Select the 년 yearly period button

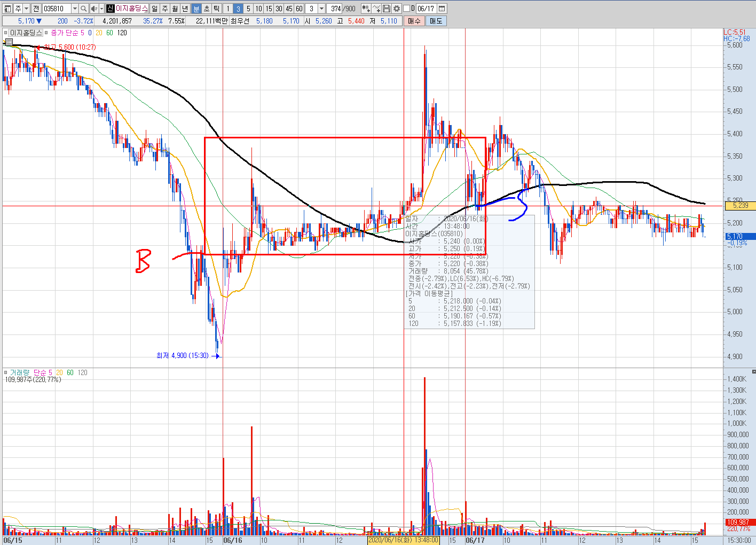[185, 9]
